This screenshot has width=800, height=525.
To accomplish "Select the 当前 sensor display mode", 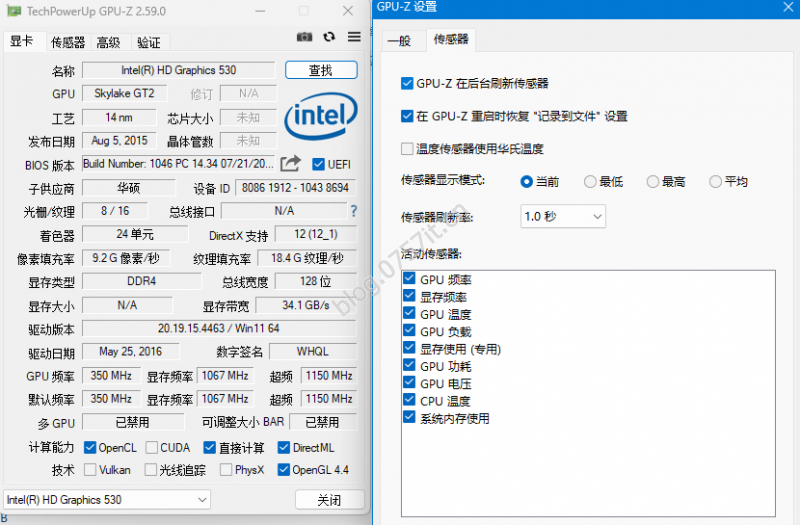I will (527, 182).
